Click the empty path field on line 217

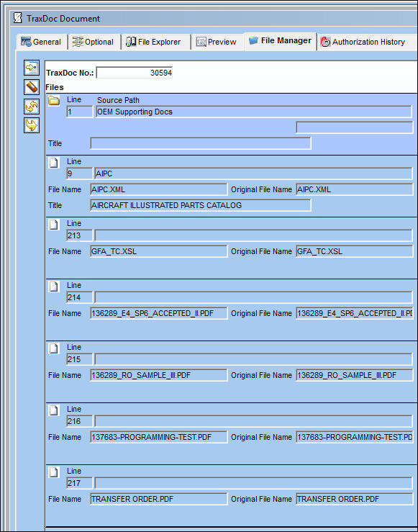[253, 483]
